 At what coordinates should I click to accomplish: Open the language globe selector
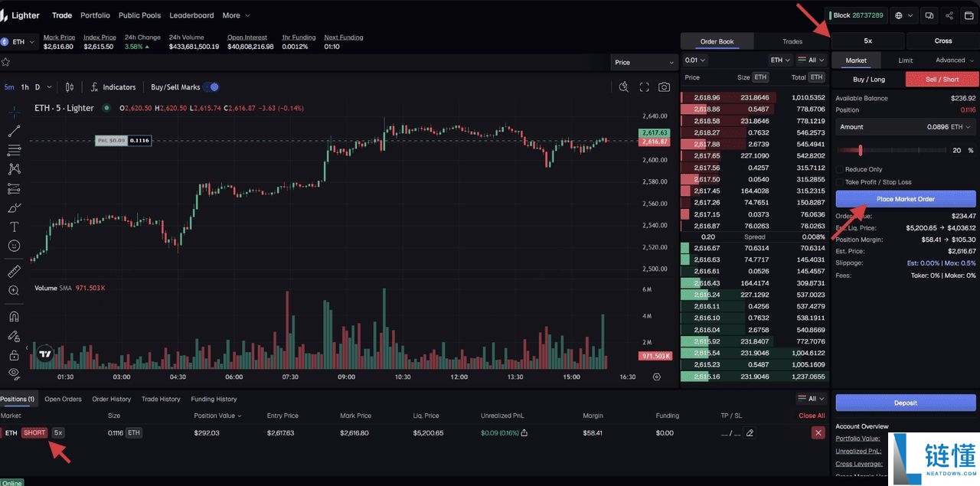tap(903, 15)
